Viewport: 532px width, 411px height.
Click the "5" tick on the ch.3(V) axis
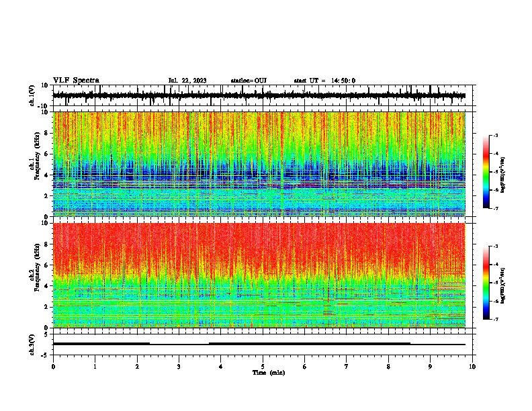46,334
